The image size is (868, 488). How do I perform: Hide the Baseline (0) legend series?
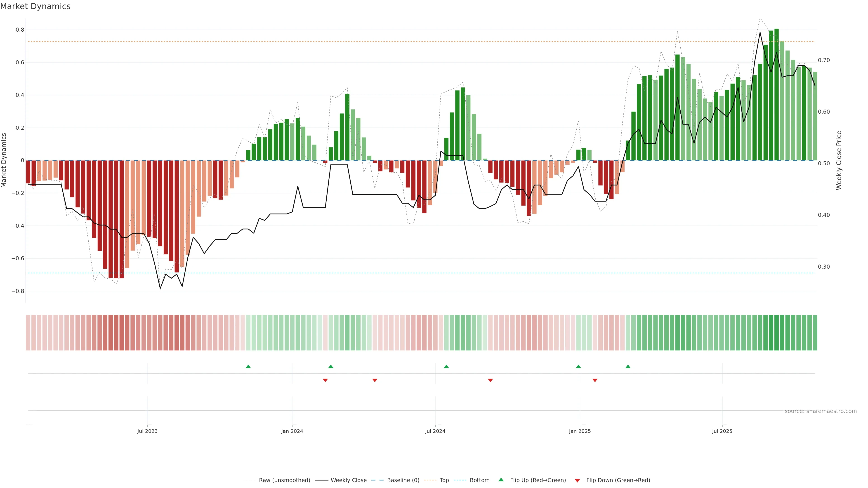point(403,480)
